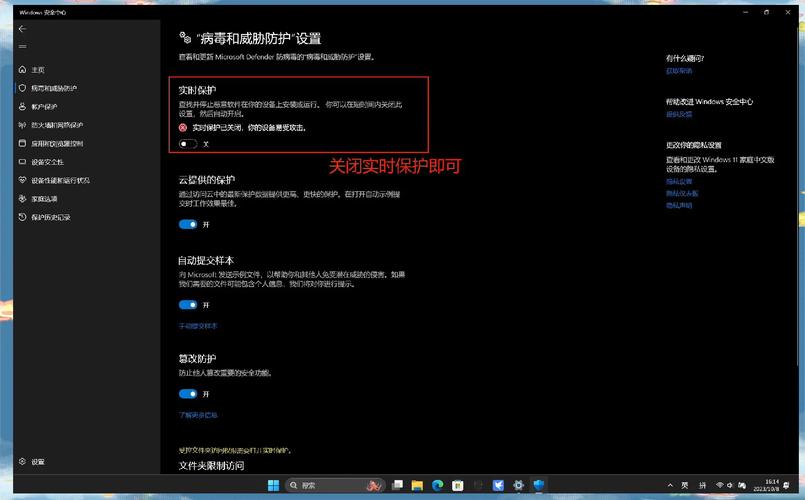The height and width of the screenshot is (500, 805).
Task: Click the Windows Security shield on the taskbar
Action: [539, 485]
